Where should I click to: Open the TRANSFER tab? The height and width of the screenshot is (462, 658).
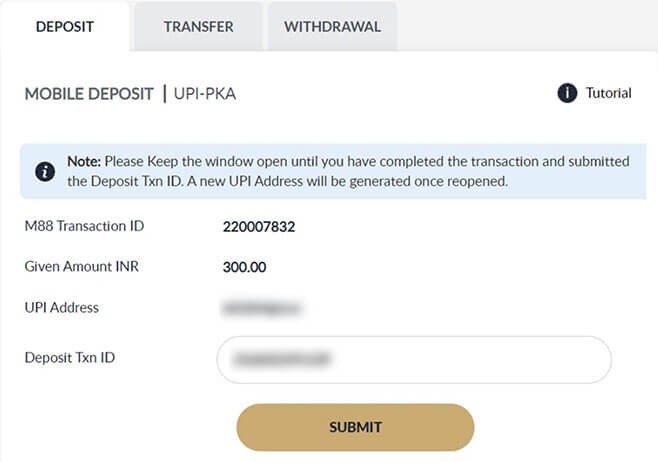click(198, 27)
